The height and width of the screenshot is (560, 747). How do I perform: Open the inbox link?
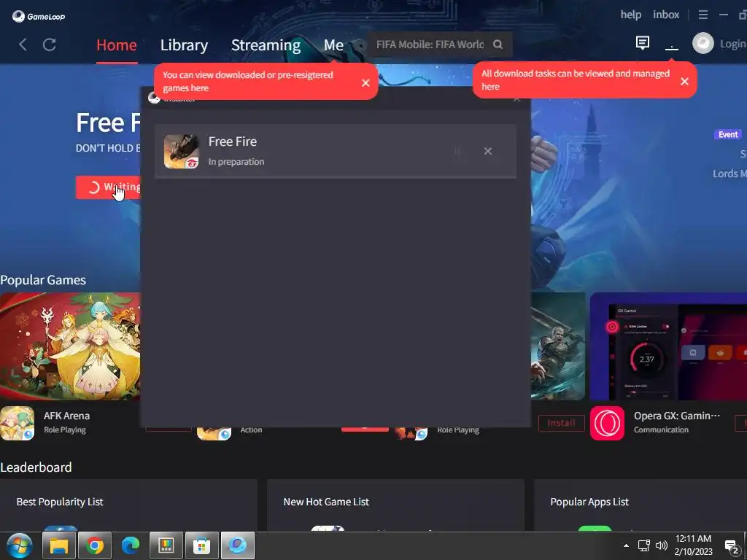click(x=666, y=15)
